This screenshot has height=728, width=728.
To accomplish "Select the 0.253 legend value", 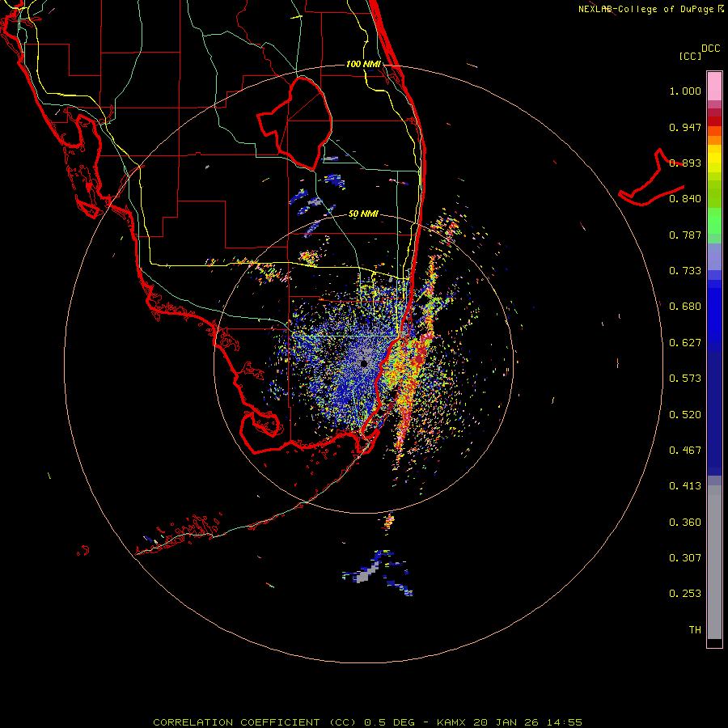I will [x=685, y=594].
